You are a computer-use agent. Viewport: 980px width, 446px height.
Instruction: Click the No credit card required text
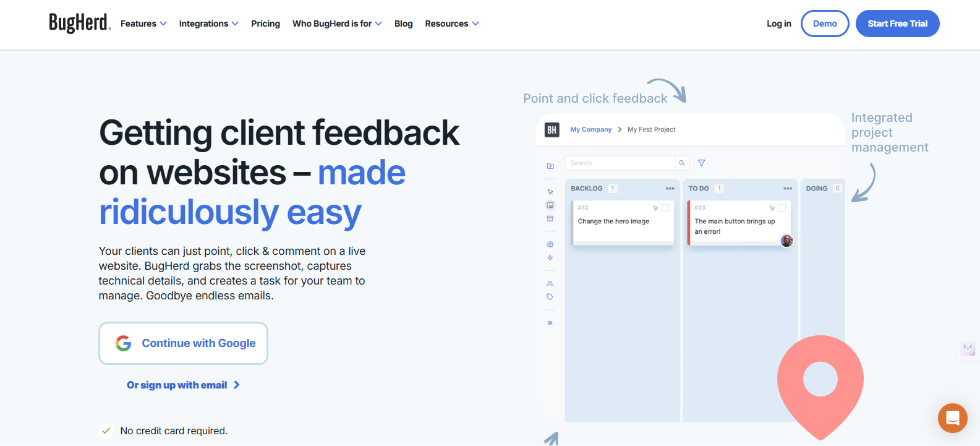tap(174, 431)
